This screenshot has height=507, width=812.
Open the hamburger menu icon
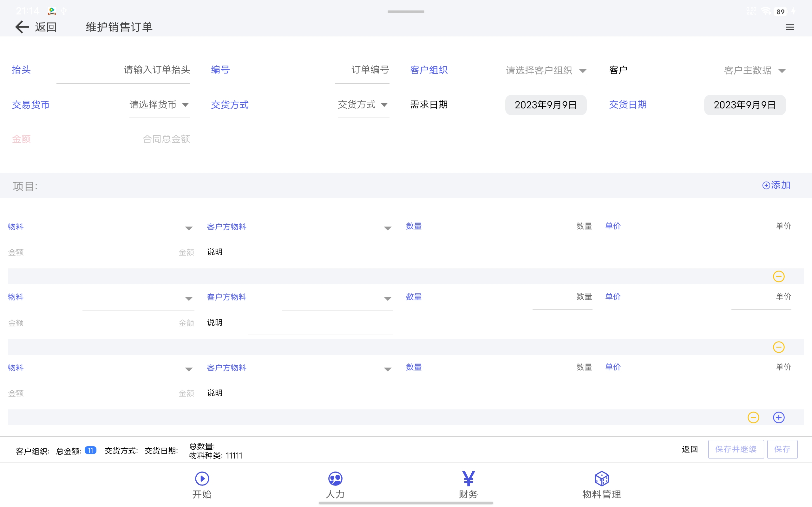click(x=789, y=27)
